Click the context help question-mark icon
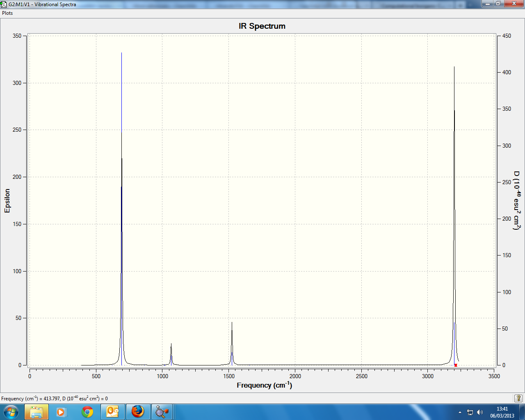Image resolution: width=525 pixels, height=420 pixels. (518, 398)
